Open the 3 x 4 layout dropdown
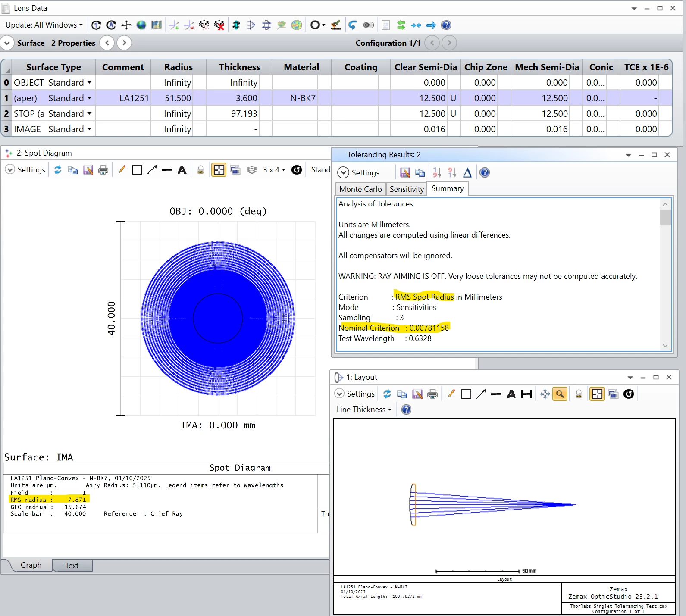Image resolution: width=686 pixels, height=616 pixels. (x=274, y=170)
